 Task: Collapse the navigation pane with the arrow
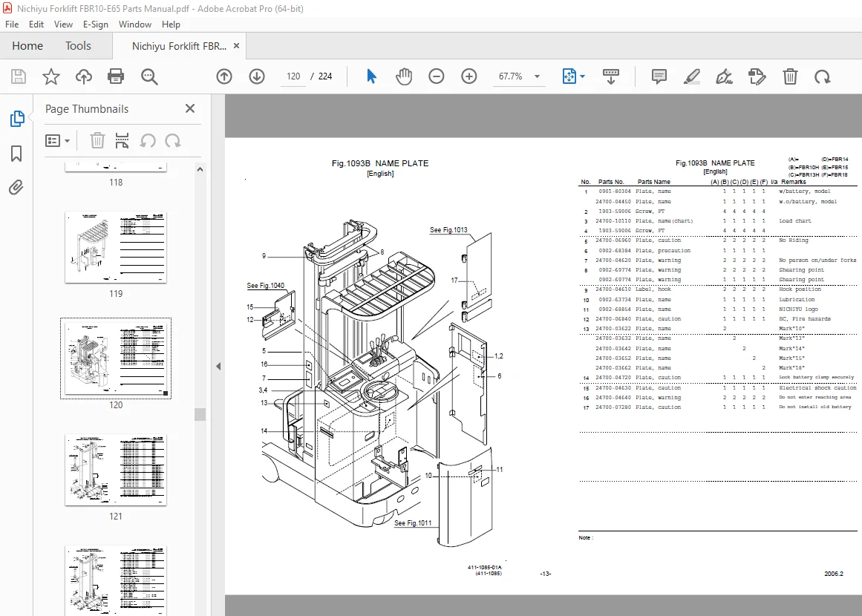(x=218, y=367)
